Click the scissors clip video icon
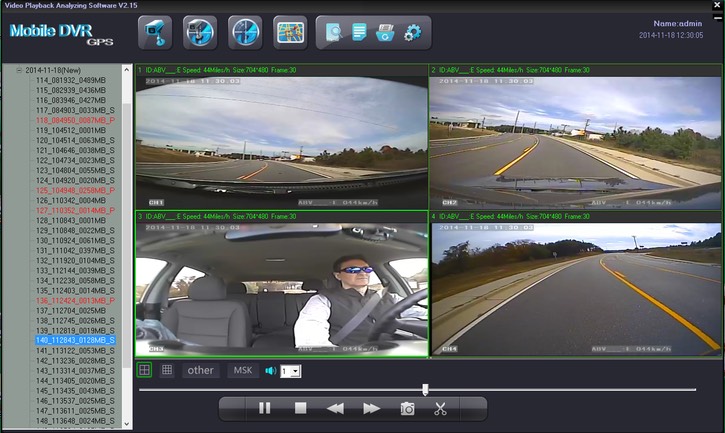Image resolution: width=725 pixels, height=433 pixels. (x=440, y=408)
